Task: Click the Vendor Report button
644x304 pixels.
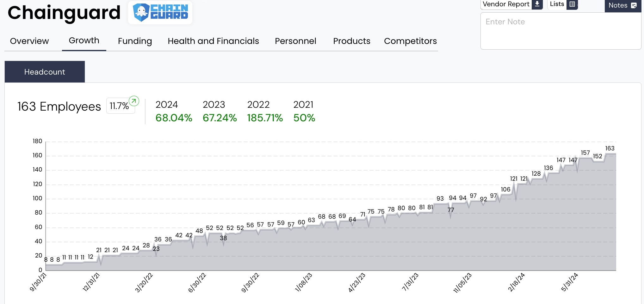Action: tap(511, 4)
